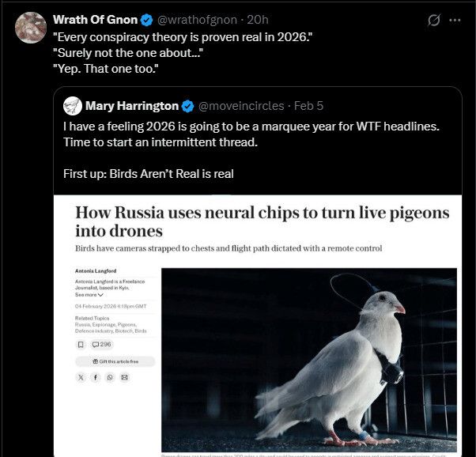This screenshot has width=476, height=457.
Task: Click the Feb 5 timestamp
Action: pos(309,106)
